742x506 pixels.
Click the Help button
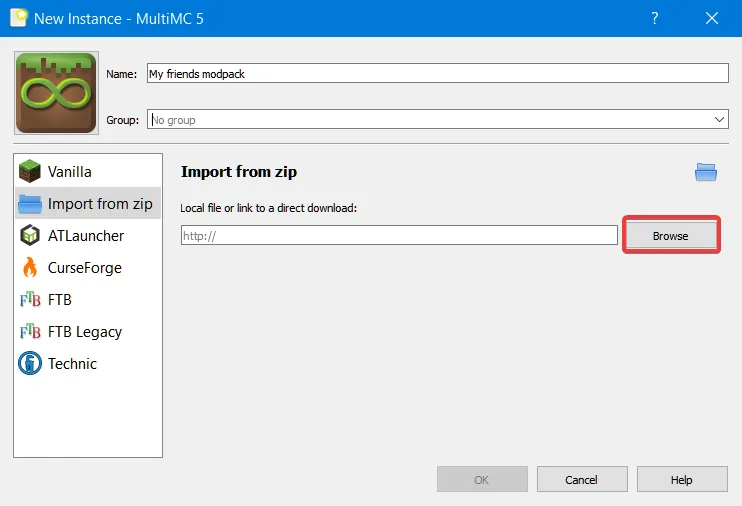pos(681,479)
